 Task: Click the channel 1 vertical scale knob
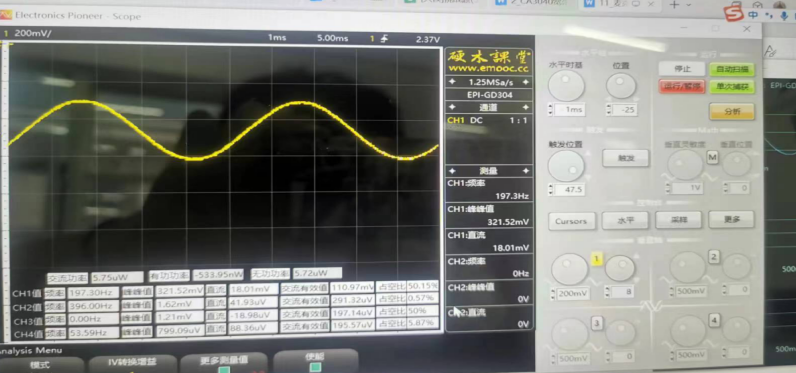point(570,269)
